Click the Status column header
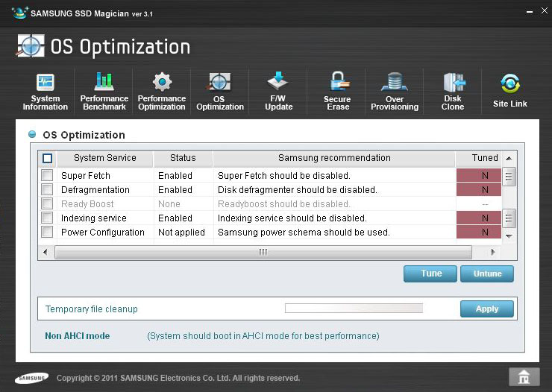 click(x=183, y=158)
